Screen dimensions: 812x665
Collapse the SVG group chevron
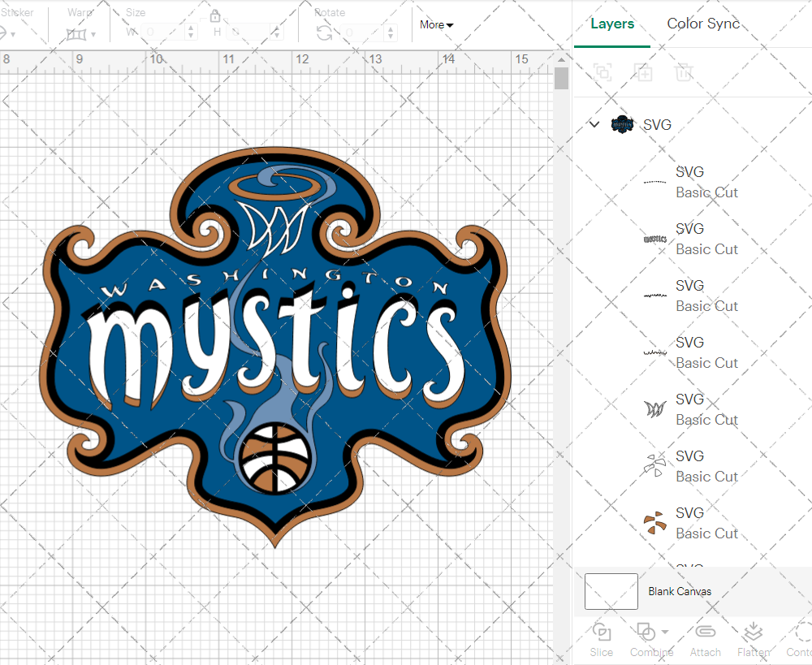(x=594, y=124)
